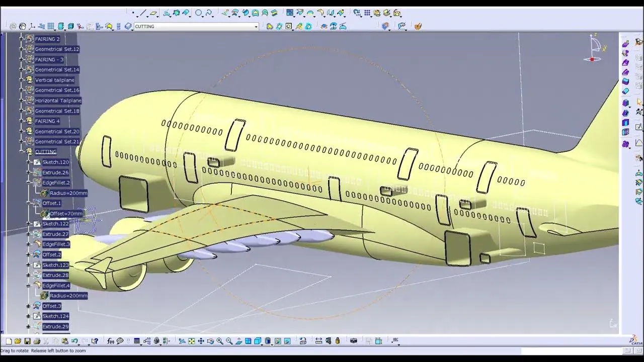Select the Zoom In tool in bottom toolbar
The image size is (644, 362).
point(219,341)
